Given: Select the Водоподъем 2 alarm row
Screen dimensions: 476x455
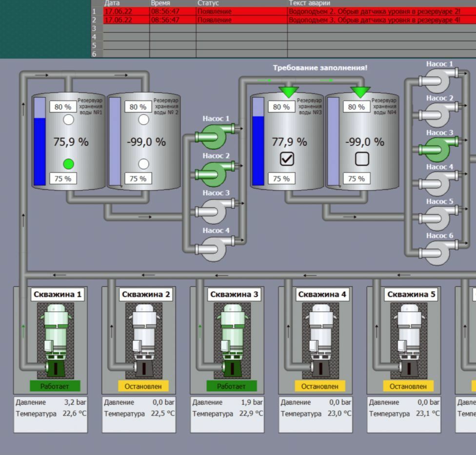Looking at the screenshot, I should (x=283, y=12).
